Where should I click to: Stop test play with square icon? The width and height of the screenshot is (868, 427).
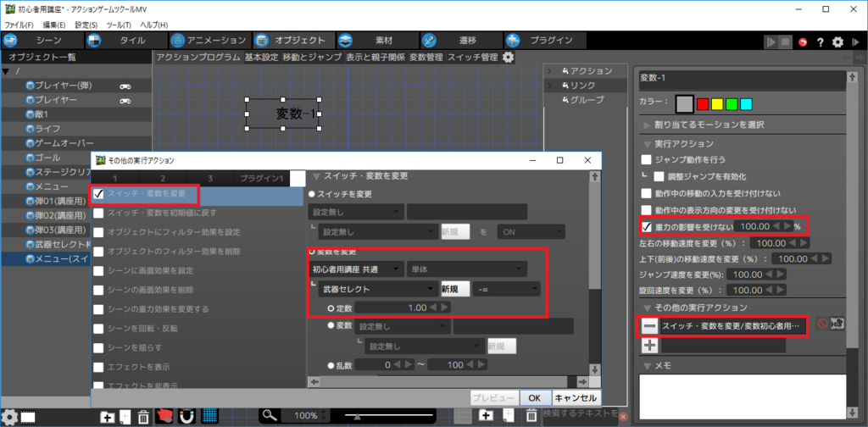[785, 42]
